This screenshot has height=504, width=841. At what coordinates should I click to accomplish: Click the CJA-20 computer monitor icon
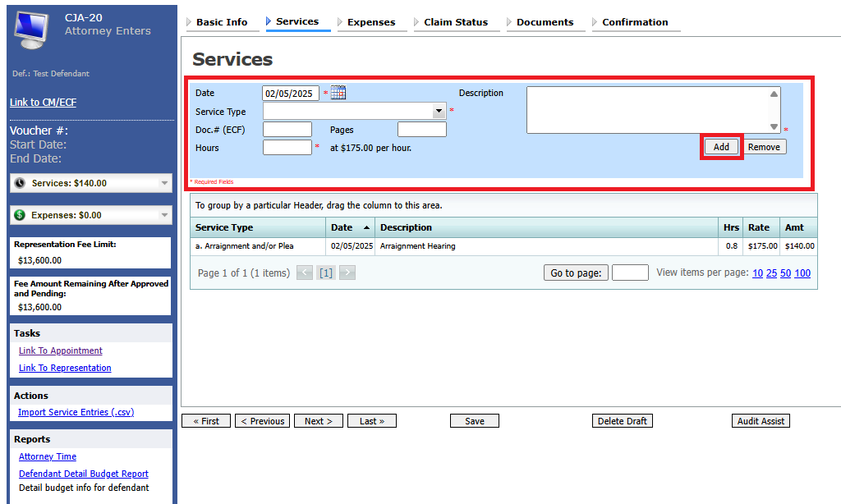pyautogui.click(x=33, y=30)
